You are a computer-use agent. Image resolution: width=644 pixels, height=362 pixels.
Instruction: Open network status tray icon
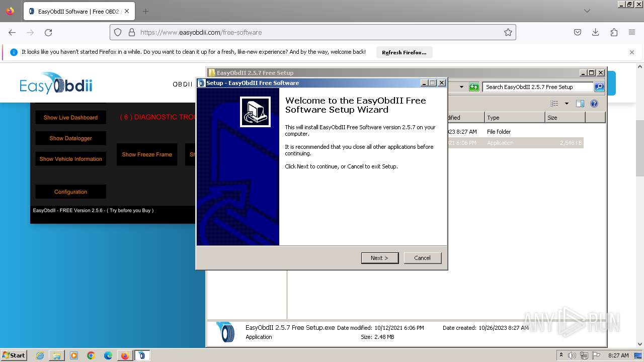(x=585, y=355)
